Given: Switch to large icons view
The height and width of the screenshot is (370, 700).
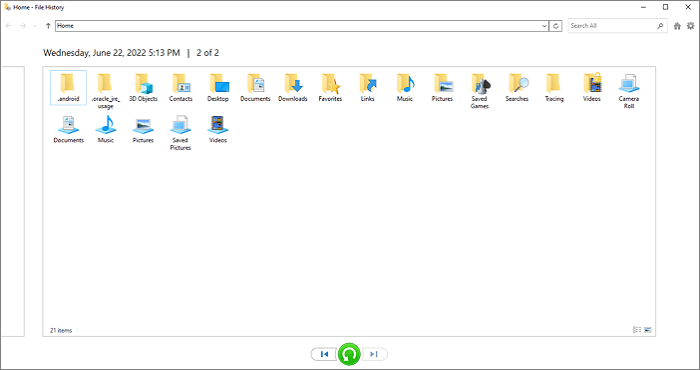Looking at the screenshot, I should tap(648, 330).
